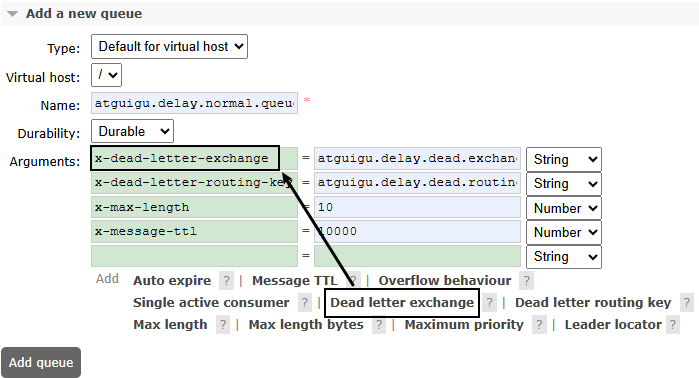Open help icon beside Single active consumer
Image resolution: width=699 pixels, height=378 pixels.
304,303
